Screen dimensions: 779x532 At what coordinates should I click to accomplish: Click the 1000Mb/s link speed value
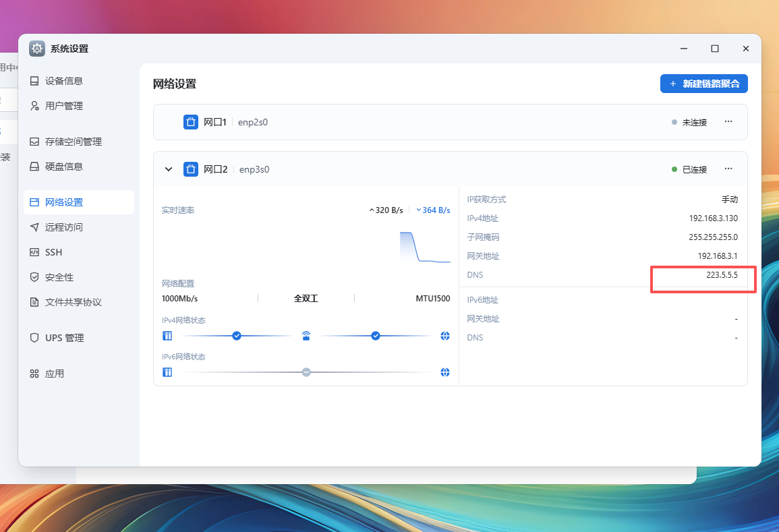[180, 299]
